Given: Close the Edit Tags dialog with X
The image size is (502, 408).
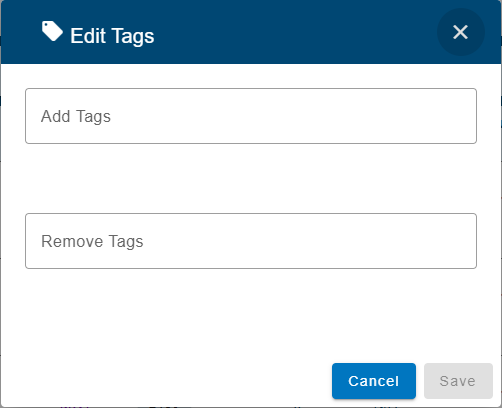Looking at the screenshot, I should point(461,32).
